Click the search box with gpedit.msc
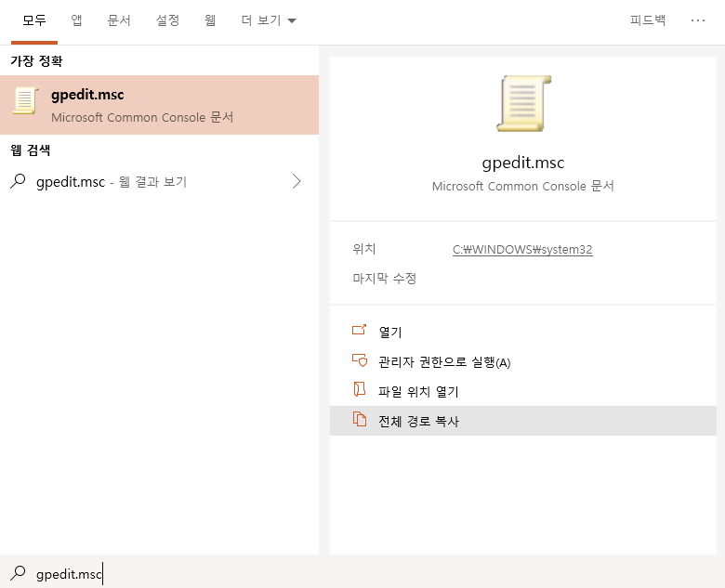The width and height of the screenshot is (725, 588). pos(362,573)
